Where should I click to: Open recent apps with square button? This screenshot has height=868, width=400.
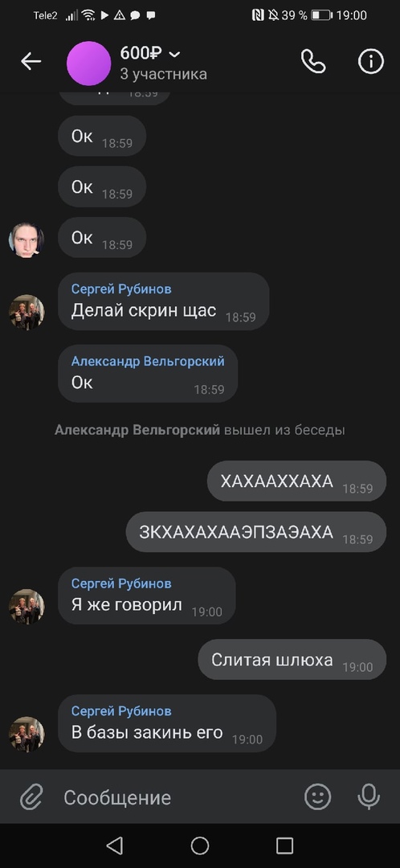[x=284, y=845]
